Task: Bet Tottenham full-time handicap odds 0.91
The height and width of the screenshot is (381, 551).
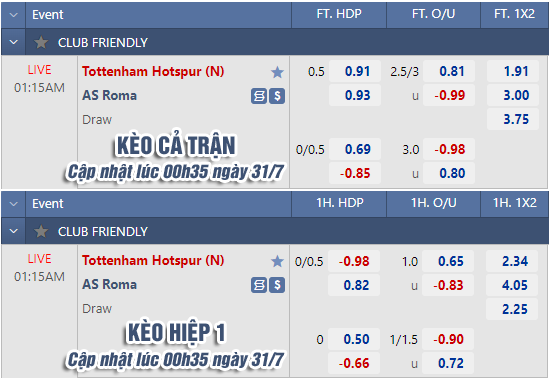Action: click(x=355, y=71)
